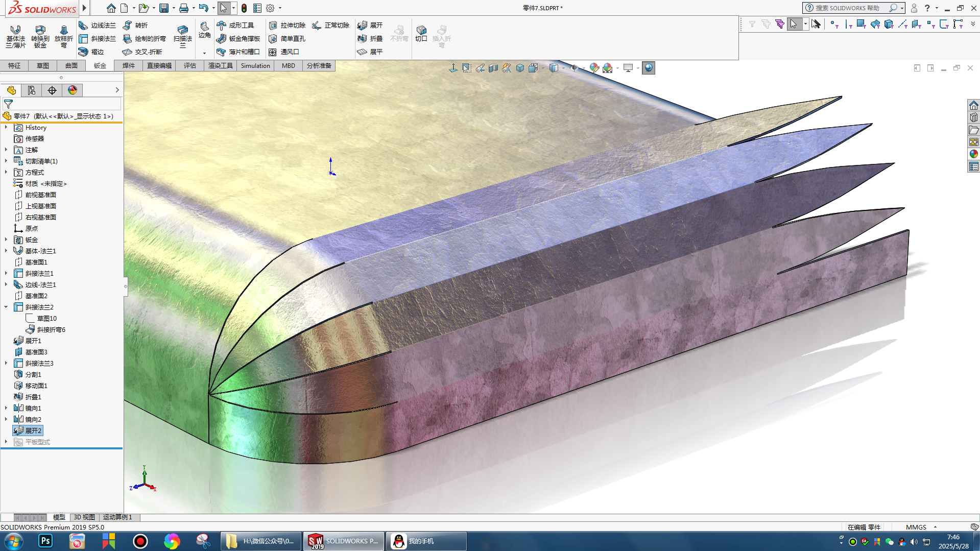Screen dimensions: 980x551
Task: Select the 切口 rip tool
Action: (421, 33)
